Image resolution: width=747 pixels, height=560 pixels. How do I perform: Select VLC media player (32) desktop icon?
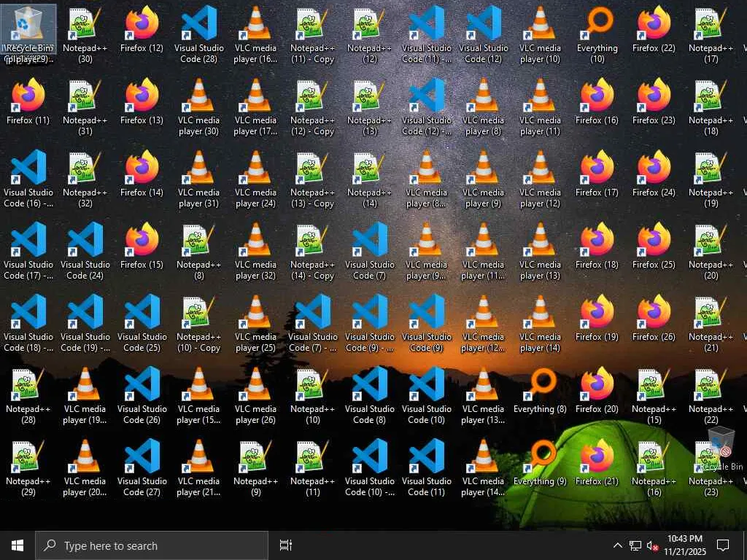pos(255,252)
